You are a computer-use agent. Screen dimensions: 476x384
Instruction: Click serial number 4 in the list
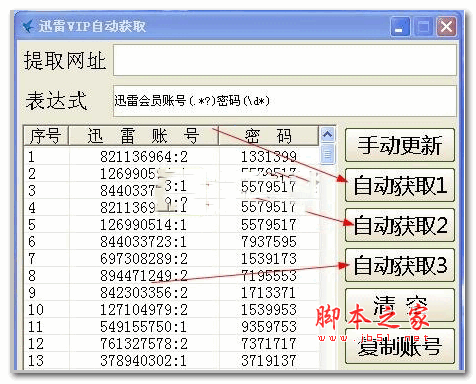coord(32,208)
